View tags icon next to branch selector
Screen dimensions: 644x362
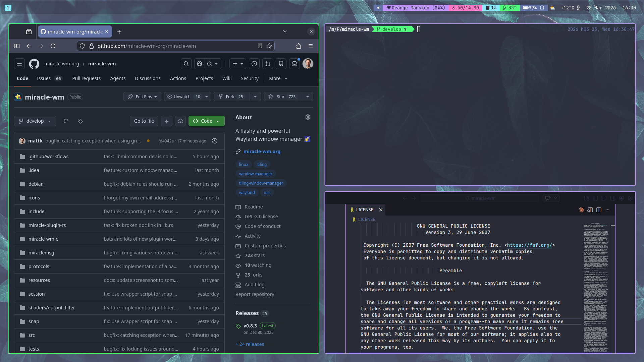(x=80, y=121)
